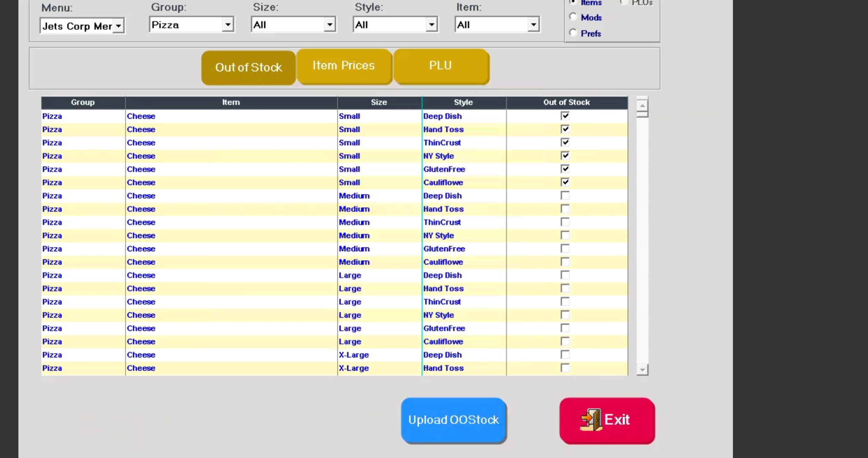This screenshot has width=868, height=458.
Task: Uncheck Out of Stock for Small Hand Toss
Action: 565,129
